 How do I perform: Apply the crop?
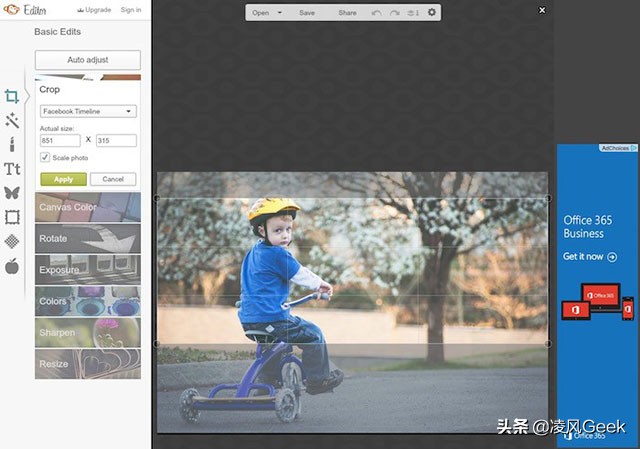63,179
